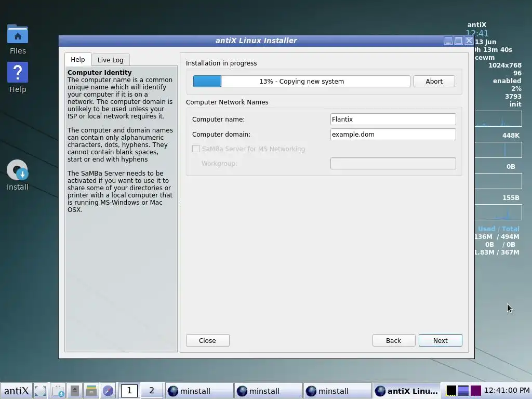Maximize the antiX Linux Installer window
532x399 pixels.
(459, 41)
